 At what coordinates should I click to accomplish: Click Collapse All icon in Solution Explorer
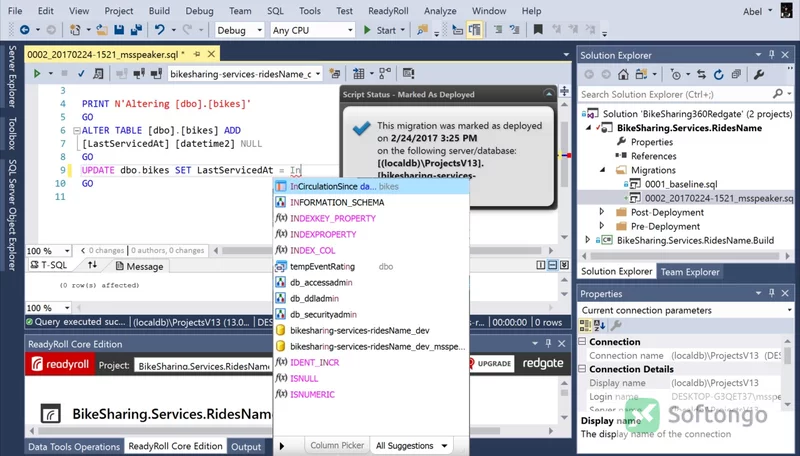[x=736, y=74]
